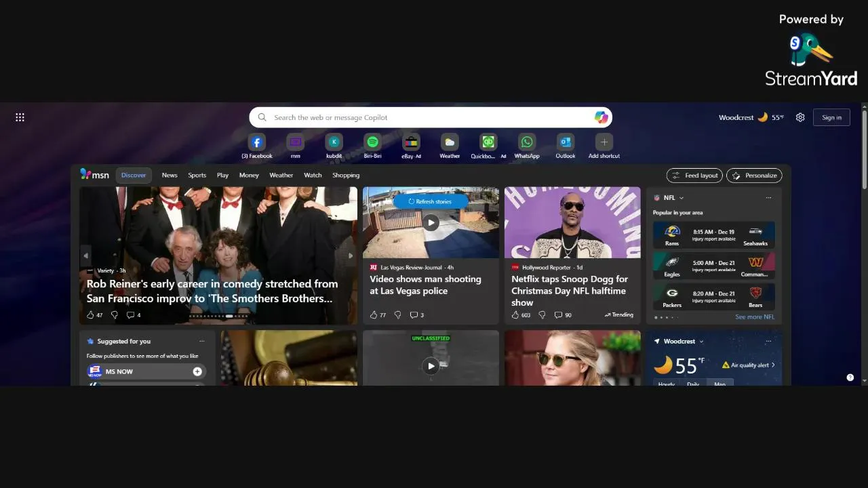
Task: Dislike the Snoop Dogg Netflix story
Action: point(542,314)
